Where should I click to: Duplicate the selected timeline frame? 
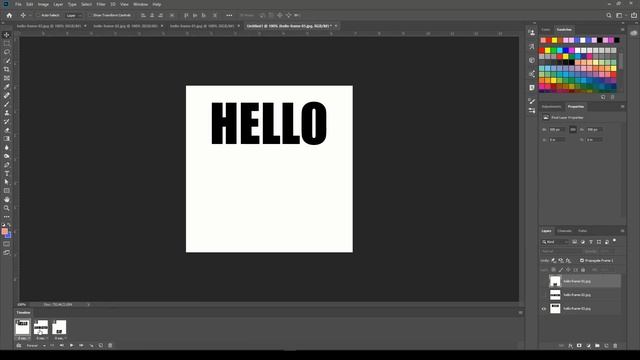pyautogui.click(x=101, y=345)
